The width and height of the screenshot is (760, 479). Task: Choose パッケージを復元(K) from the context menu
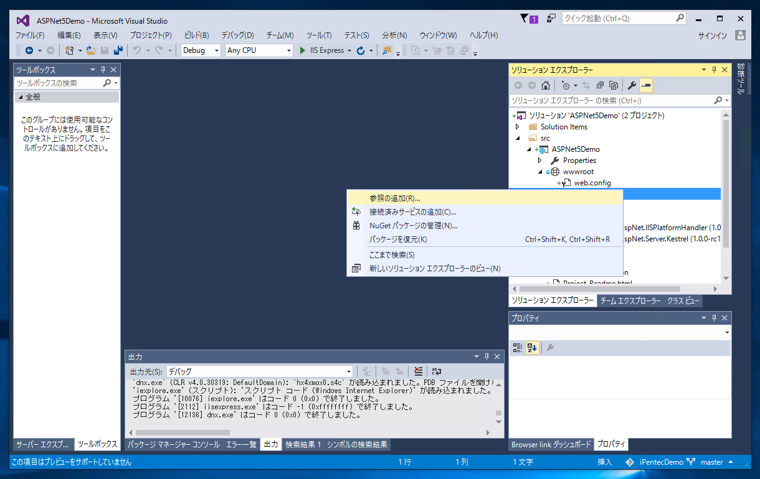tap(485, 240)
